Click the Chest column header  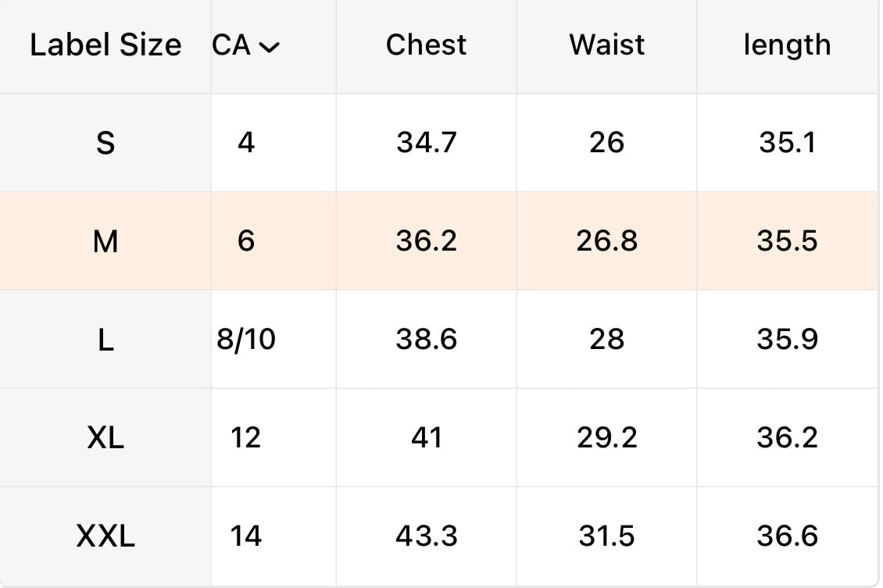click(x=426, y=45)
